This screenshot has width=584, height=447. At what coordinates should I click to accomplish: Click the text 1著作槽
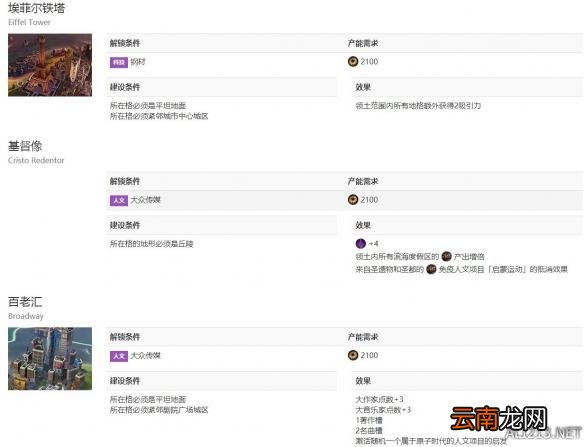369,420
